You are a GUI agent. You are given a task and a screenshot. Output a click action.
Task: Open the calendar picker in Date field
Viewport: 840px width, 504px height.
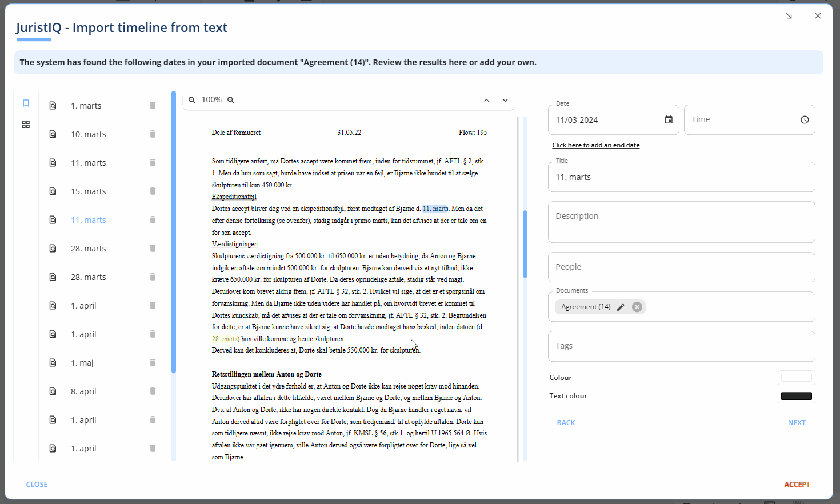point(669,120)
